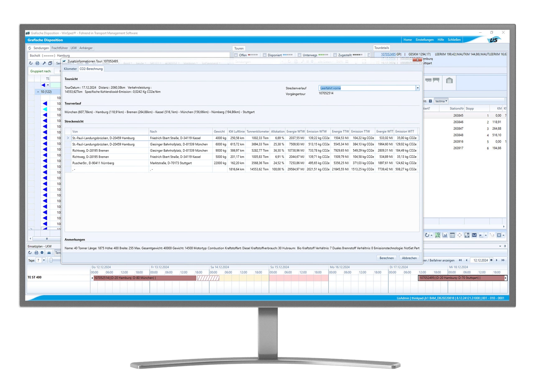
Task: Adjust the Einsatzplan zoom slider handle
Action: tap(51, 261)
